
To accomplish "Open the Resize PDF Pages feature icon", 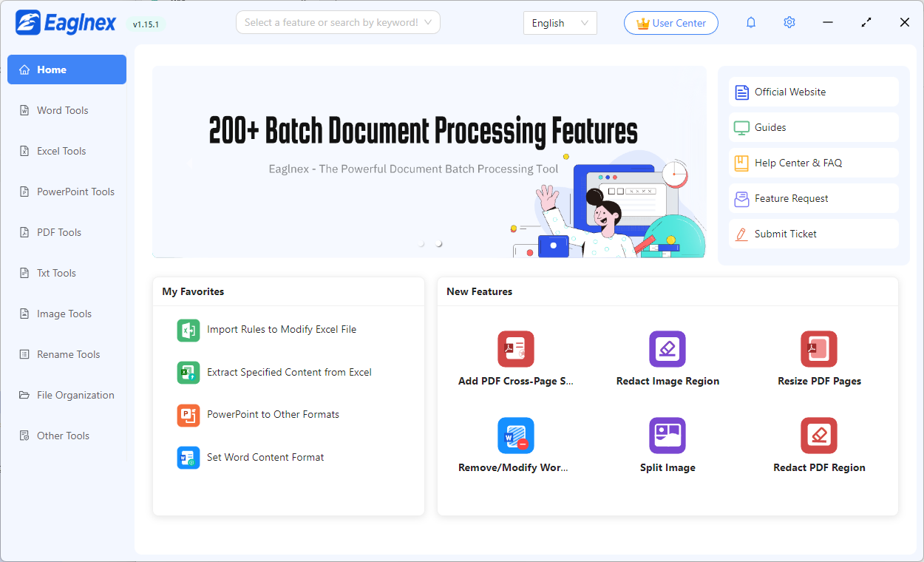I will [x=819, y=349].
